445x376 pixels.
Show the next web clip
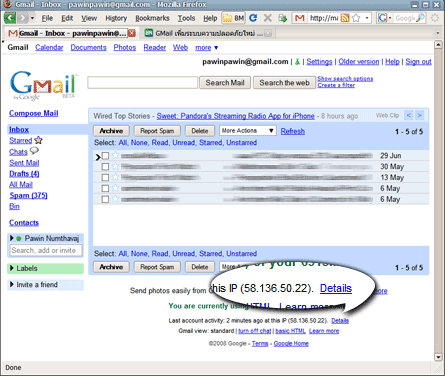click(420, 115)
